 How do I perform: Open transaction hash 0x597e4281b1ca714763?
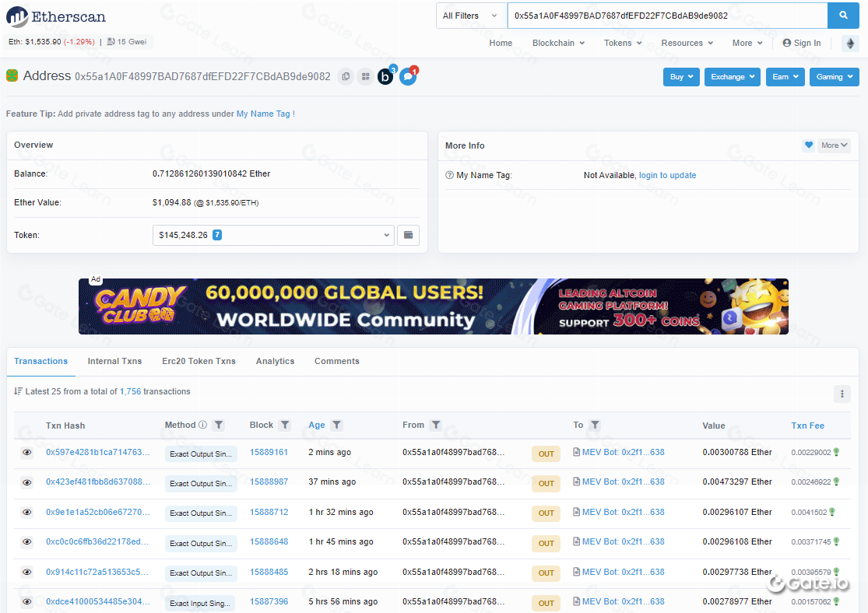pos(98,453)
